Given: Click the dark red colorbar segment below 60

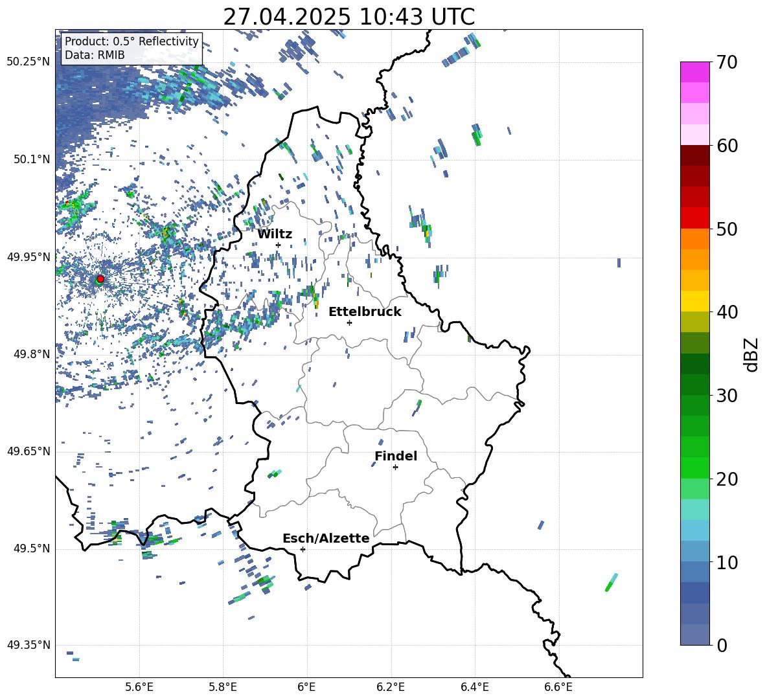Looking at the screenshot, I should (695, 155).
